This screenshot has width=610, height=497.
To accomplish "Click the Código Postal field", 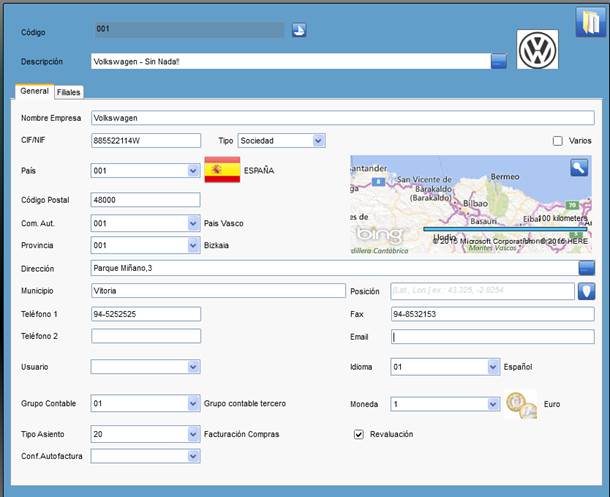I will pyautogui.click(x=145, y=200).
